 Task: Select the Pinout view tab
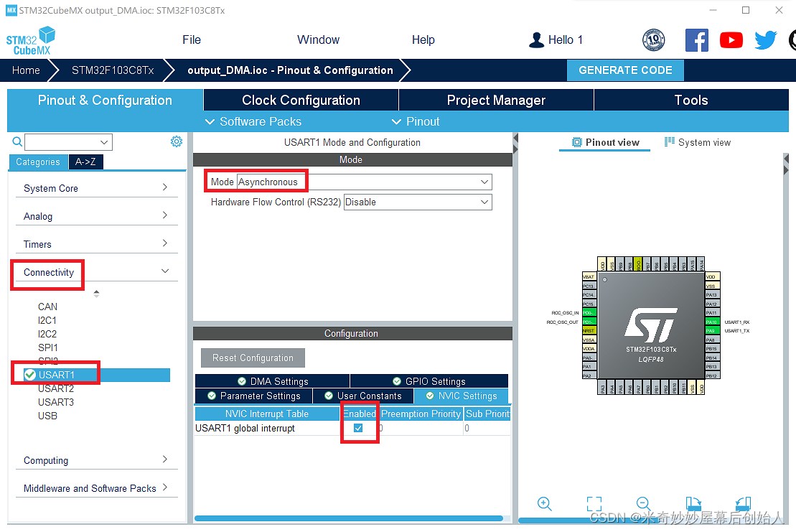coord(604,143)
